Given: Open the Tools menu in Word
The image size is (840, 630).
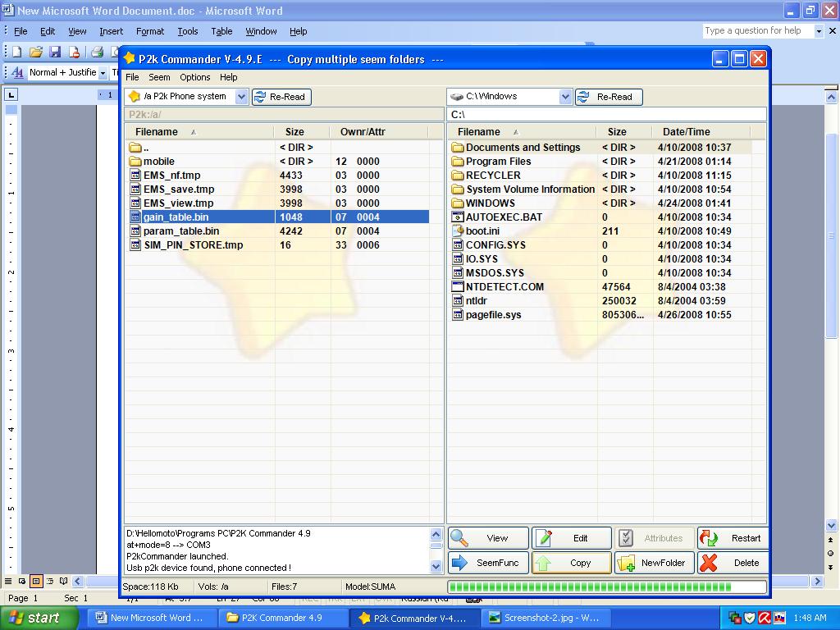Looking at the screenshot, I should pyautogui.click(x=188, y=32).
